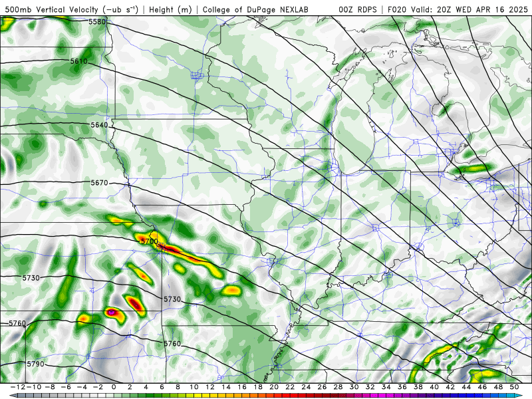Click the 40 value on the color scale
The height and width of the screenshot is (399, 532).
434,387
